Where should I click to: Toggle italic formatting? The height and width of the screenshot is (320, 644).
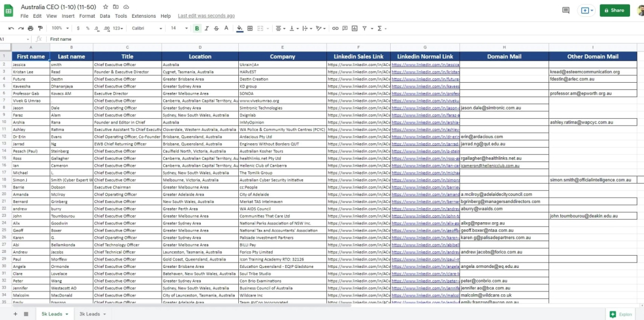pos(207,28)
